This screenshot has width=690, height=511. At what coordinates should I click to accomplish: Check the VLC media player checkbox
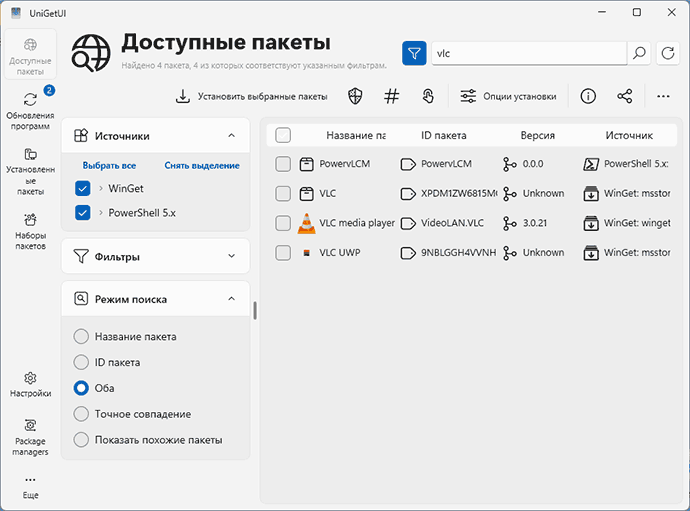click(283, 223)
